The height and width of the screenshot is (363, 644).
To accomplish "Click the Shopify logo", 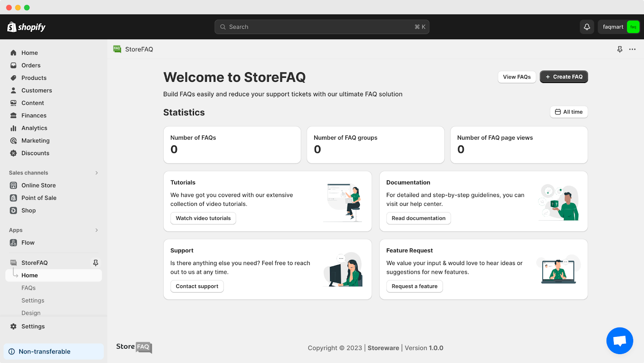I will click(x=26, y=27).
